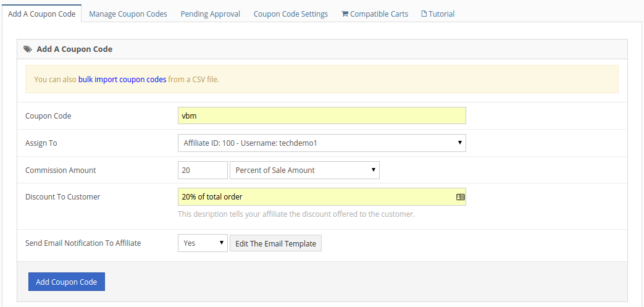Switch to the Manage Coupon Codes tab
Viewport: 644px width, 307px height.
click(128, 14)
